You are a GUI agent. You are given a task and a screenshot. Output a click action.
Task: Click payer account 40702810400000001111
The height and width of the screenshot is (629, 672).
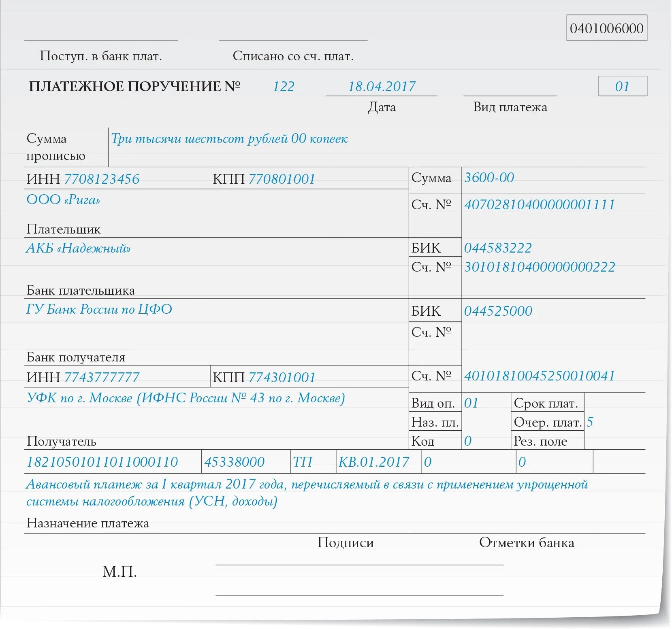539,204
